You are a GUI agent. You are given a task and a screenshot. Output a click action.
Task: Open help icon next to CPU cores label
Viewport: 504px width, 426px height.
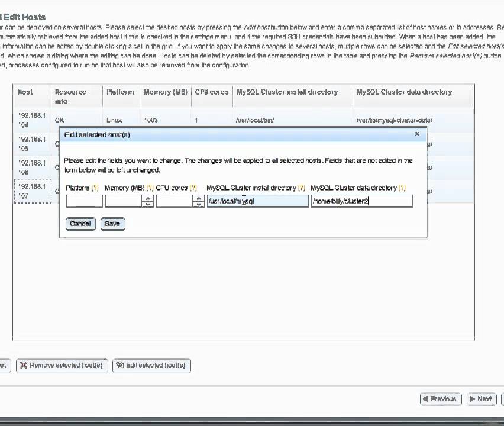(x=193, y=188)
